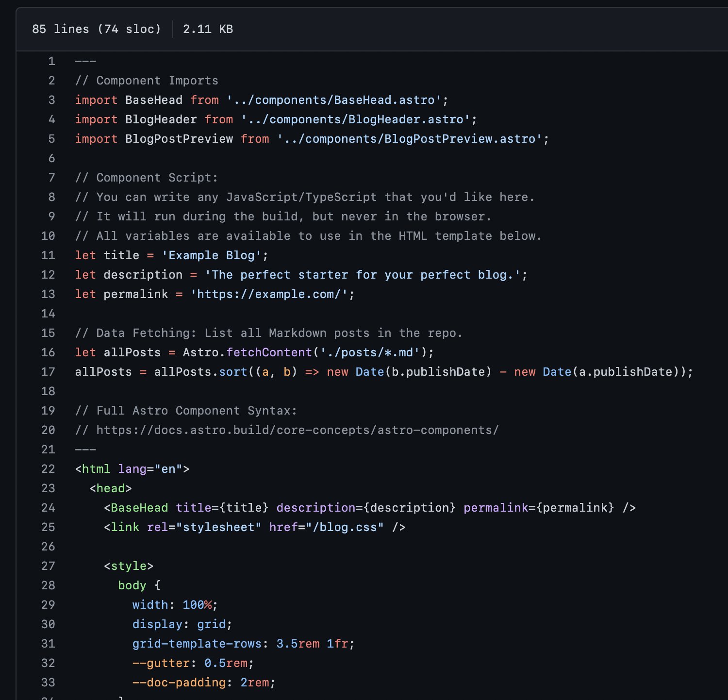Screen dimensions: 728x700
Task: Click the style opening tag
Action: click(129, 566)
